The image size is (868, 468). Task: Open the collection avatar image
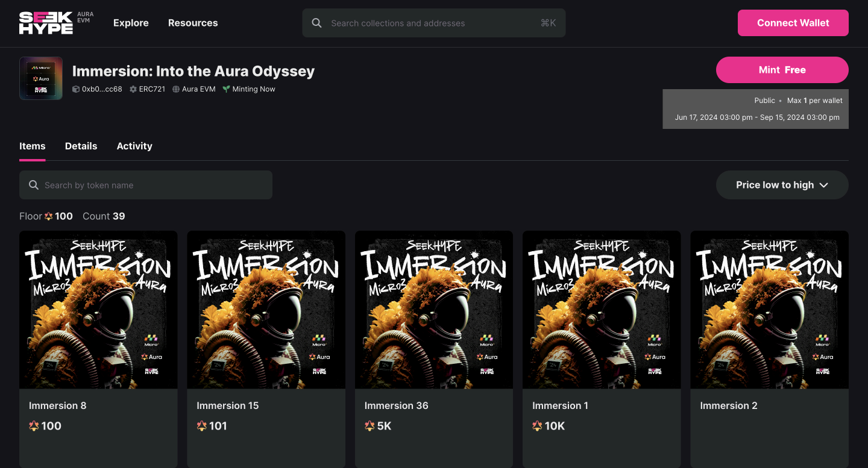click(41, 78)
